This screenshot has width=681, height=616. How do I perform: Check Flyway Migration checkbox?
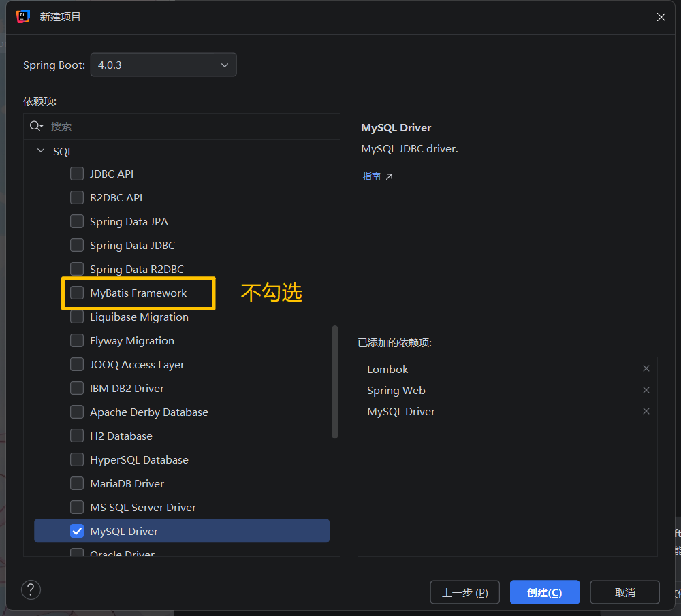77,341
